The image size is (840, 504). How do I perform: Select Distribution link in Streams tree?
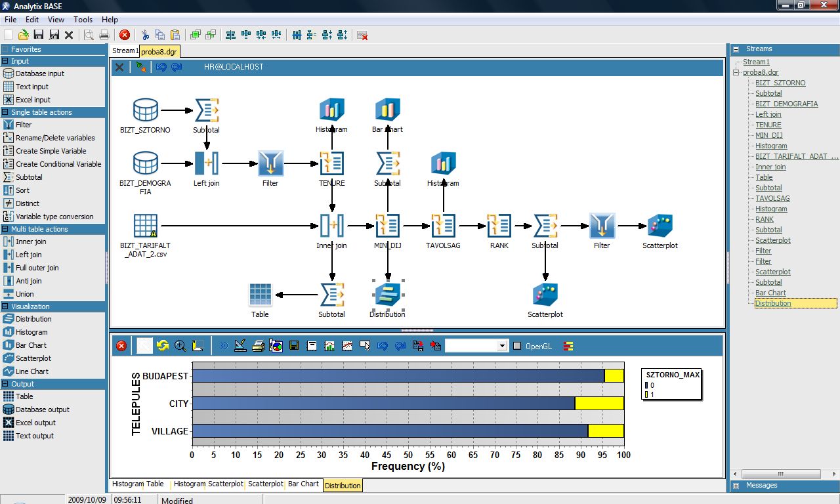tap(773, 303)
